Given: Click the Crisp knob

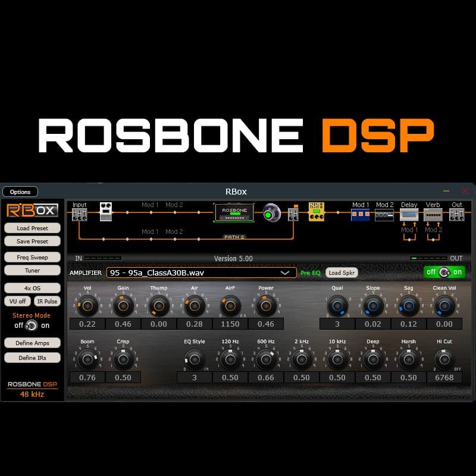Looking at the screenshot, I should click(123, 359).
